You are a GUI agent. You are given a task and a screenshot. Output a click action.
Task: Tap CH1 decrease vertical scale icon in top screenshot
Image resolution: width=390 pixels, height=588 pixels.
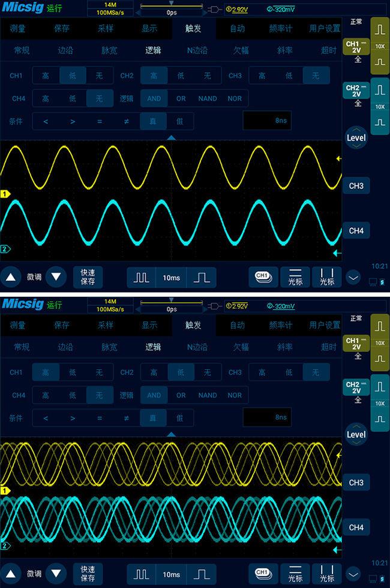[380, 62]
